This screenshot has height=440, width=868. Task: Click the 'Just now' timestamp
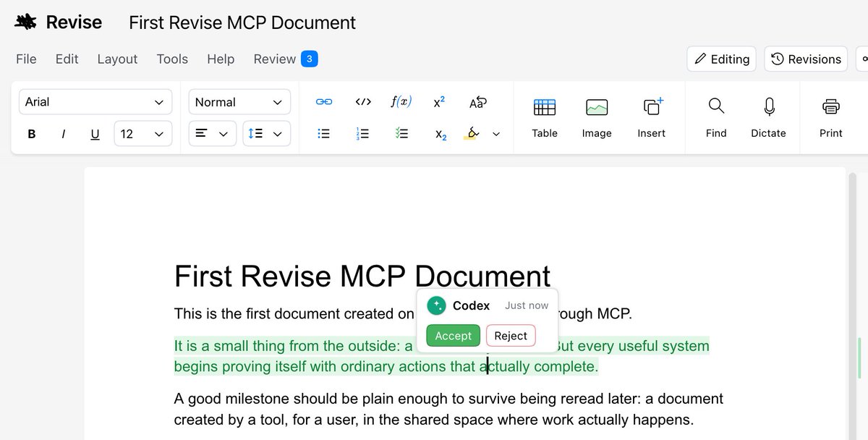[527, 305]
